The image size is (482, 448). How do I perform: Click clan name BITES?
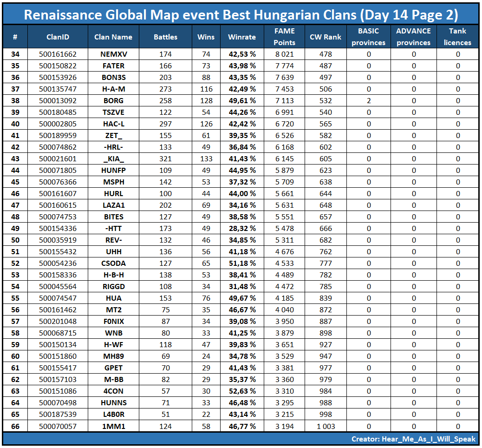pyautogui.click(x=114, y=217)
